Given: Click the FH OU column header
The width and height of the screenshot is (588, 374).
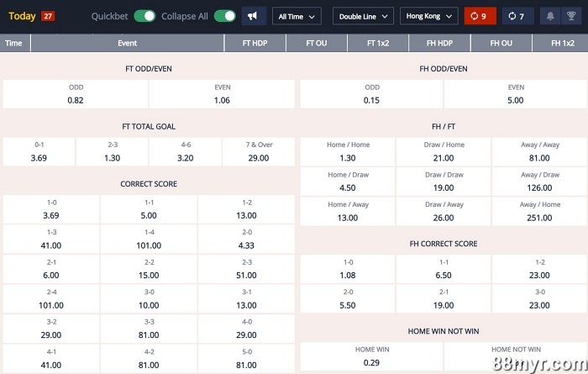Looking at the screenshot, I should [501, 43].
